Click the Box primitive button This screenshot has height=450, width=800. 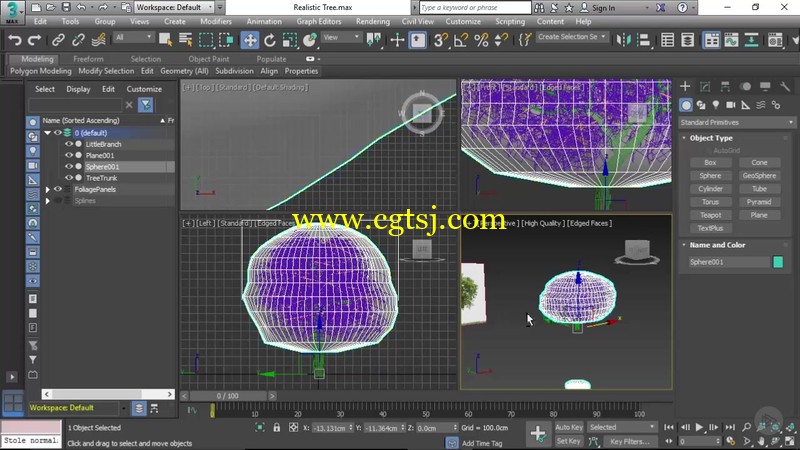pos(710,163)
